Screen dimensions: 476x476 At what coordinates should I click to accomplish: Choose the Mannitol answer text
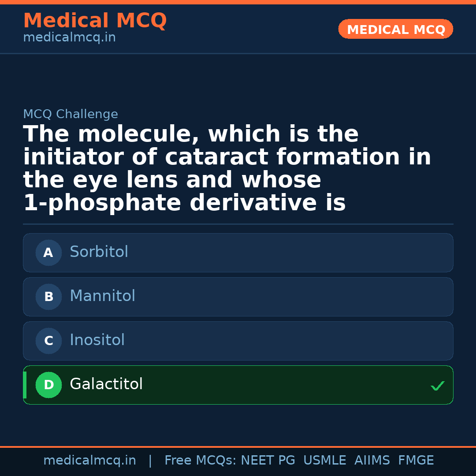[x=102, y=296]
